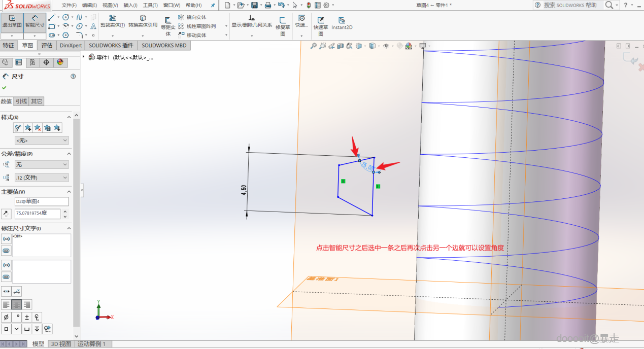The width and height of the screenshot is (644, 349).
Task: Insert the degree symbol button
Action: (x=17, y=317)
